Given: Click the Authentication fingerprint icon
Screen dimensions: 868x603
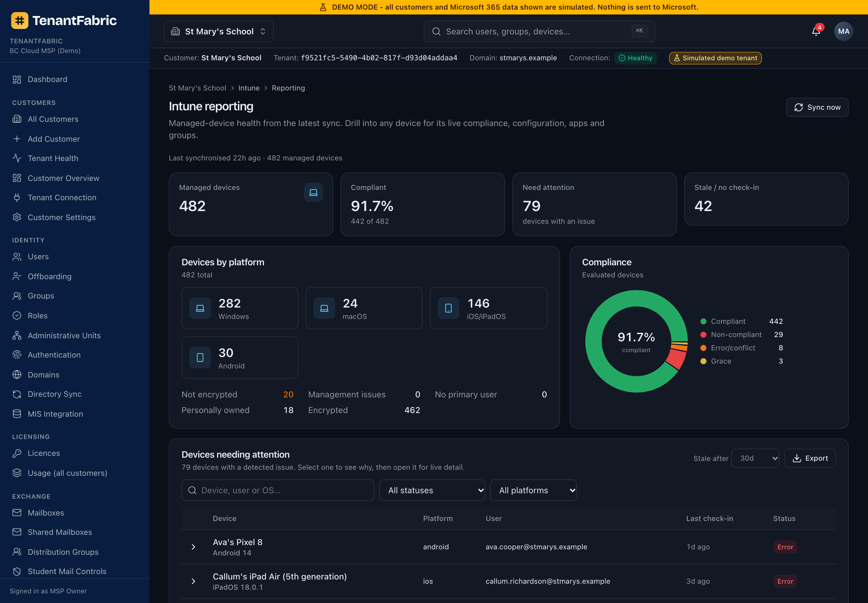Looking at the screenshot, I should (17, 355).
